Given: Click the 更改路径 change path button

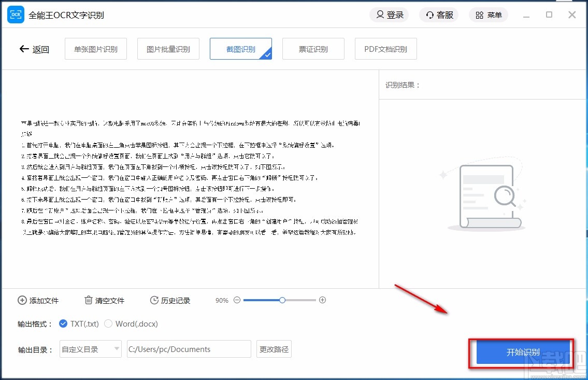Looking at the screenshot, I should 274,349.
